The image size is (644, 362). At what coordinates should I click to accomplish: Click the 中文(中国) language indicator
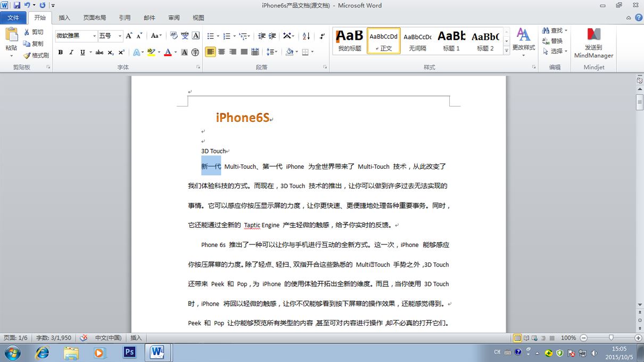click(108, 338)
